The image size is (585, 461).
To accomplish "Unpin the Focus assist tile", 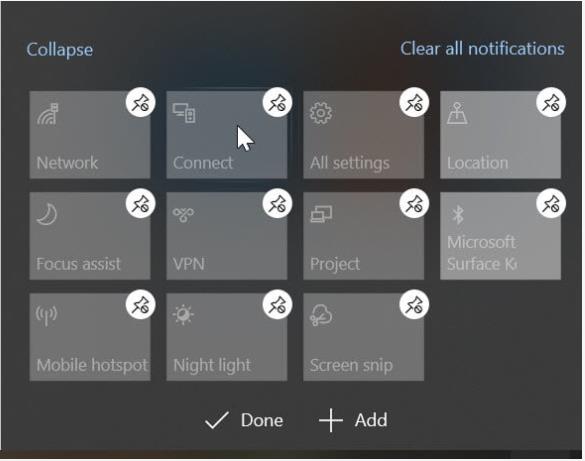I will coord(140,204).
